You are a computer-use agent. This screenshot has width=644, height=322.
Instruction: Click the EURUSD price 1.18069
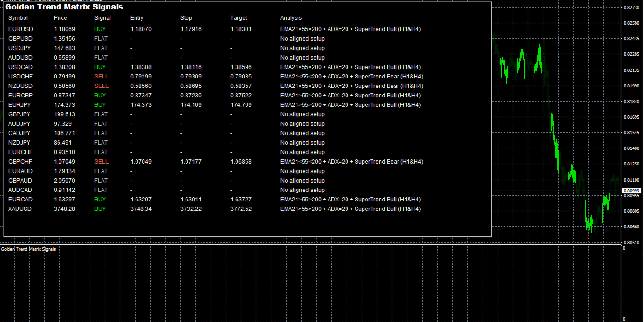coord(64,29)
